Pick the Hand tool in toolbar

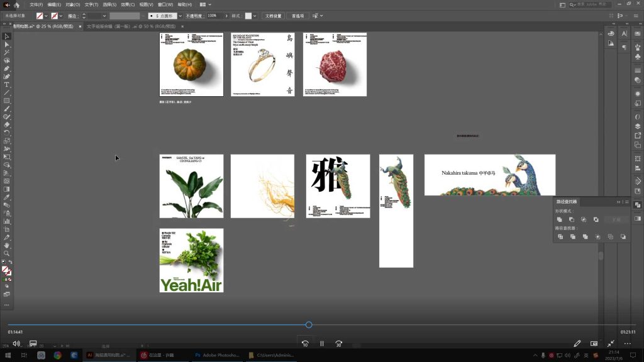[x=7, y=245]
